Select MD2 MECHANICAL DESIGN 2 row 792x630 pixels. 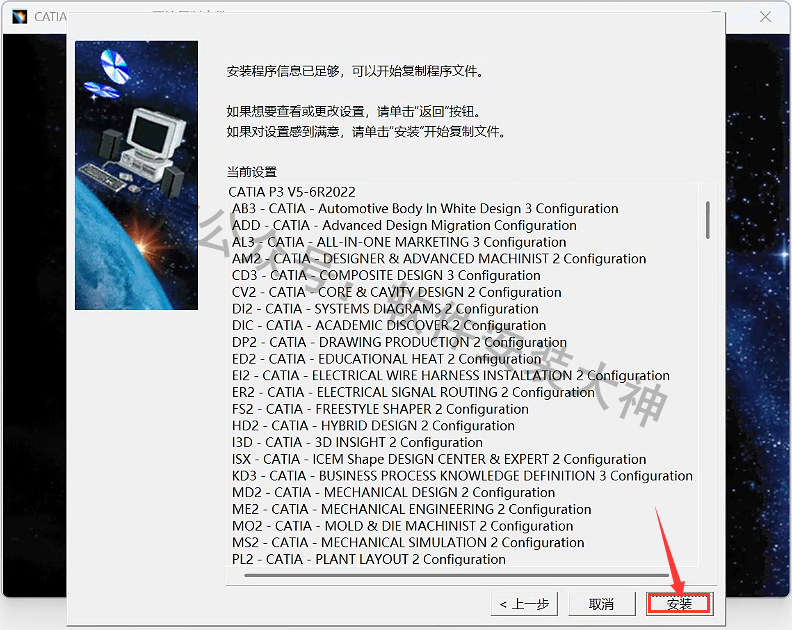393,492
